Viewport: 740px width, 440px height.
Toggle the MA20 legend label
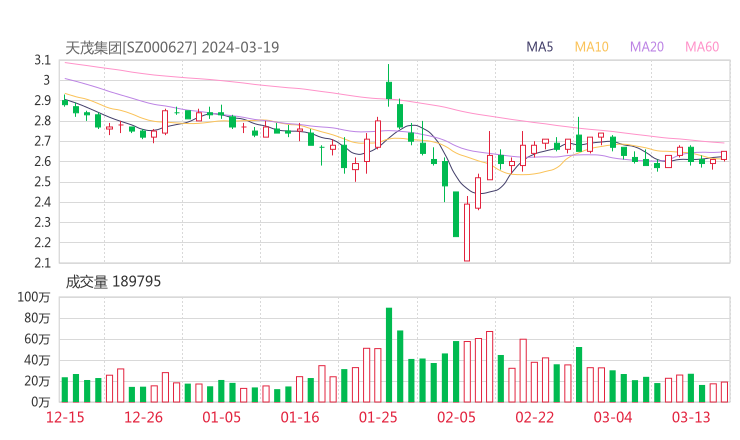pyautogui.click(x=647, y=47)
